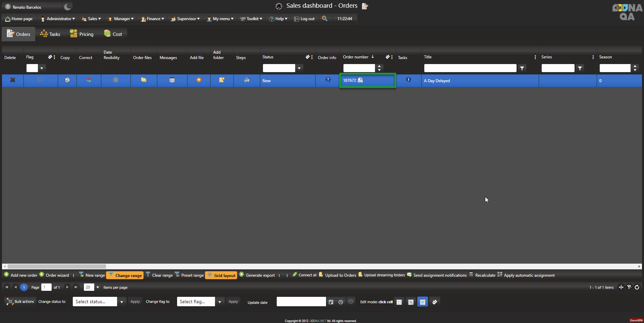Delete order 187672 with the X icon

(13, 80)
